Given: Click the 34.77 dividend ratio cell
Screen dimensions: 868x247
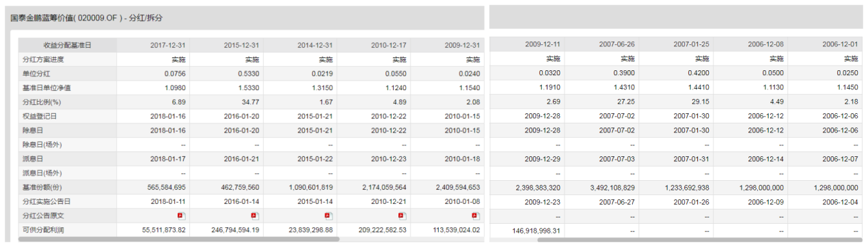Looking at the screenshot, I should [x=251, y=102].
